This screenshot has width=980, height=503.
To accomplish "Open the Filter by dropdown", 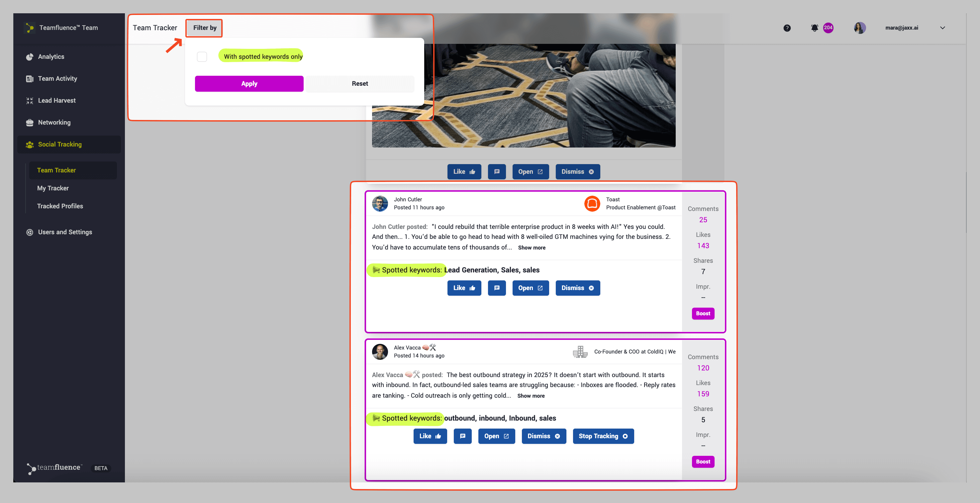I will click(x=204, y=28).
